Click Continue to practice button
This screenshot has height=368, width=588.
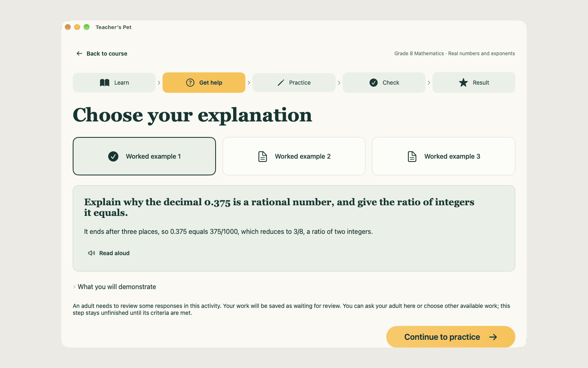[451, 337]
